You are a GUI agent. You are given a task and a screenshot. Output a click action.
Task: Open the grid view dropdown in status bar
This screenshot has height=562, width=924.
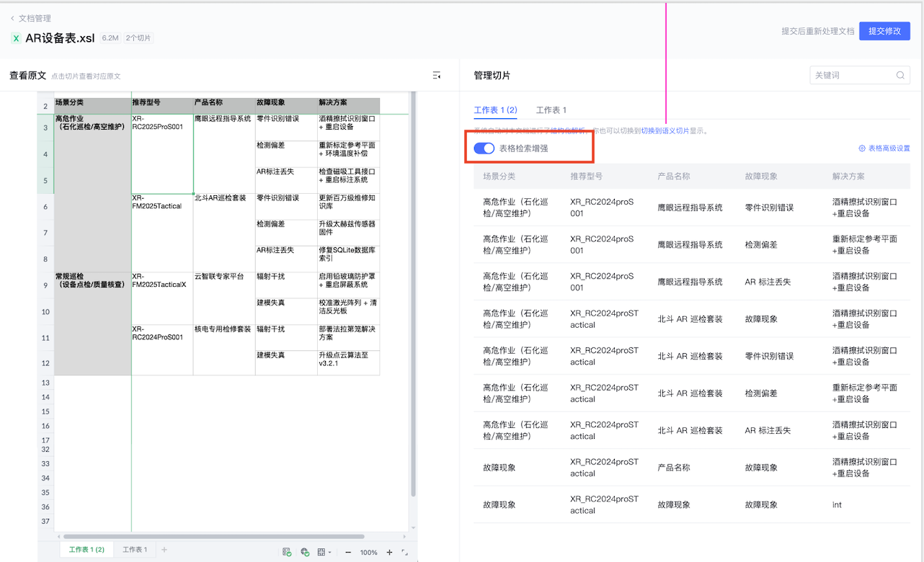324,552
